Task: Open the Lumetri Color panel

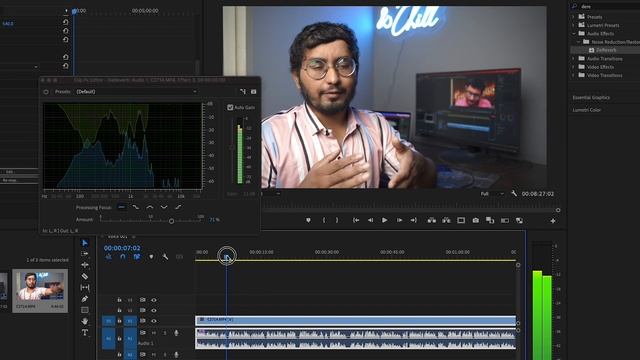Action: tap(587, 110)
